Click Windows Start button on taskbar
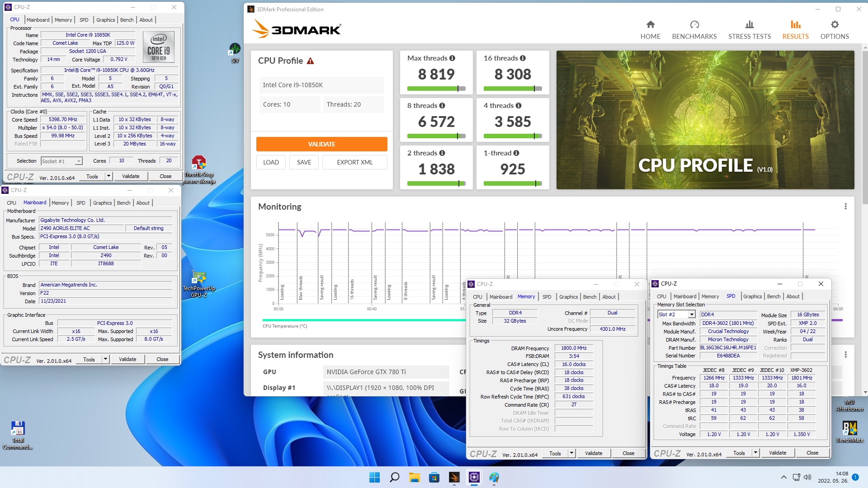The image size is (868, 488). (374, 477)
